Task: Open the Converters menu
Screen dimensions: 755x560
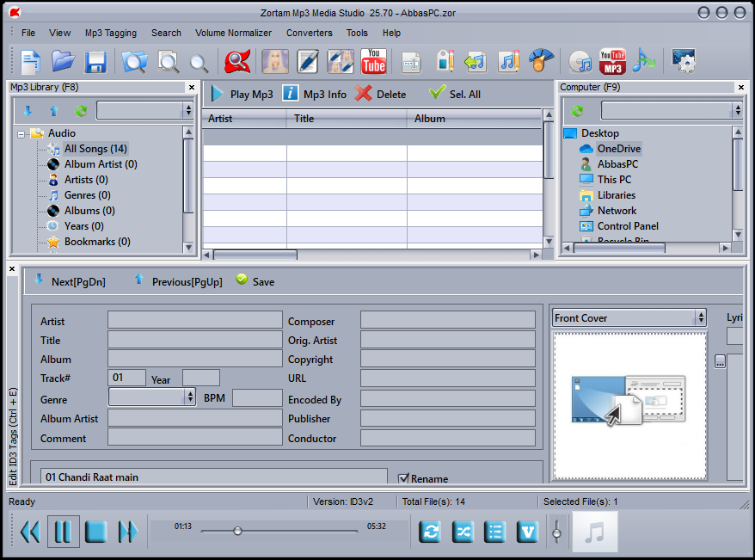Action: 309,33
